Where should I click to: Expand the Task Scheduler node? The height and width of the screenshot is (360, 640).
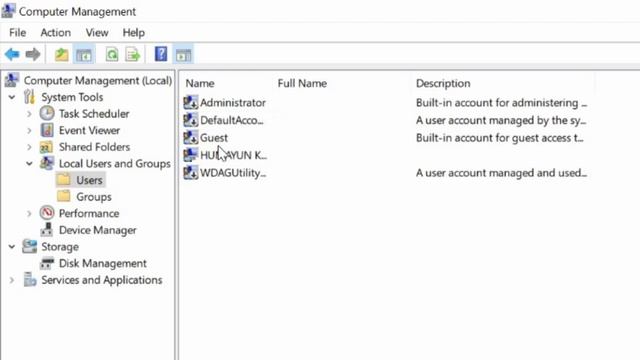[29, 114]
